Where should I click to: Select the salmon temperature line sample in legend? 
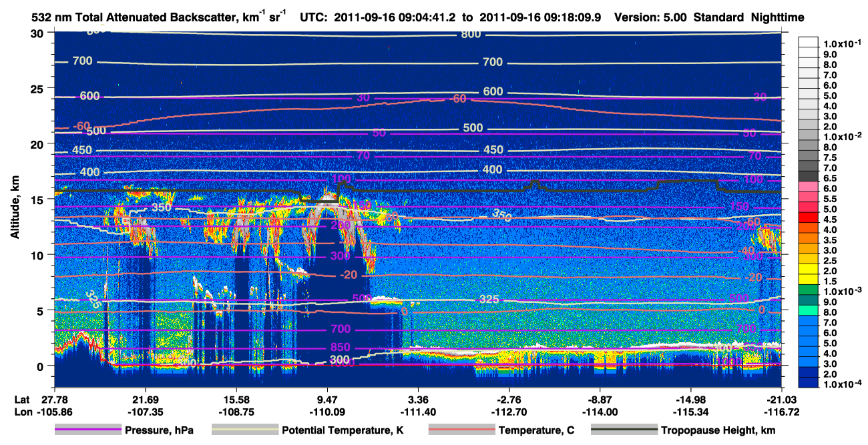click(x=461, y=430)
